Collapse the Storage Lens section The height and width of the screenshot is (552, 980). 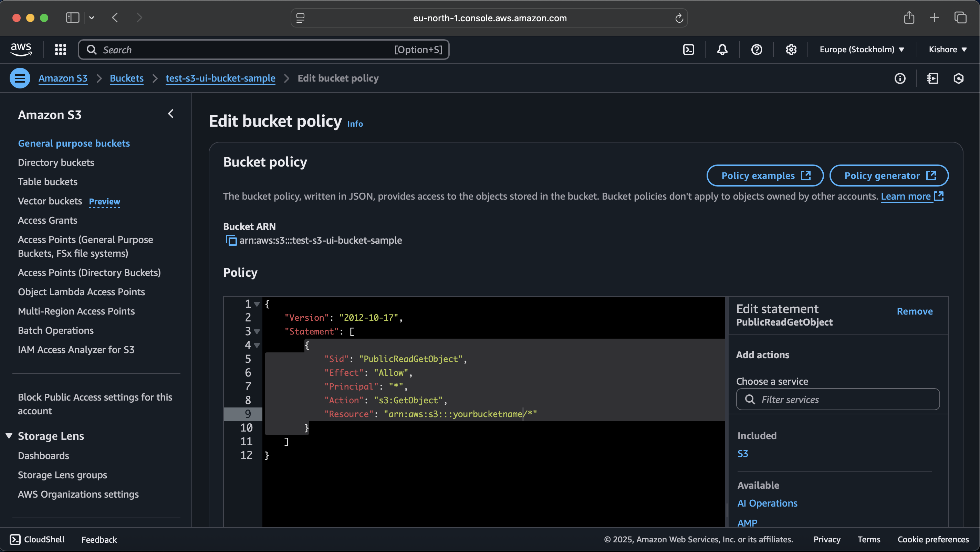point(9,436)
